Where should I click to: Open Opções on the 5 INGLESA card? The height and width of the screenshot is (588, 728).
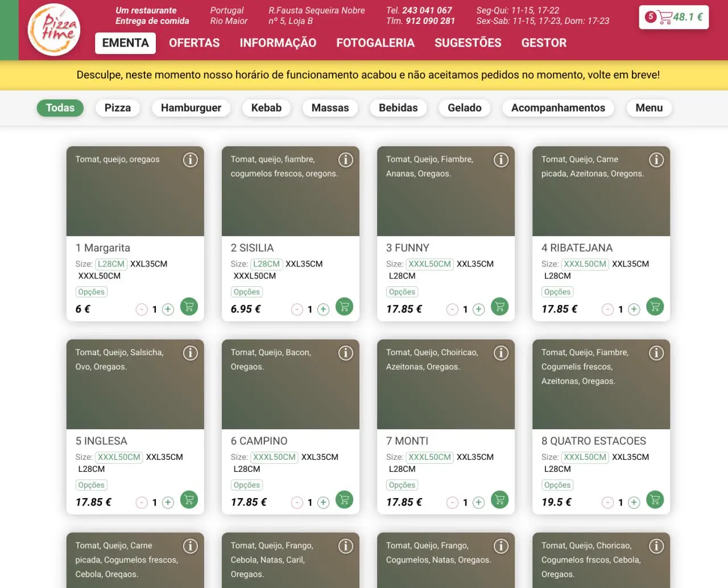pos(91,485)
